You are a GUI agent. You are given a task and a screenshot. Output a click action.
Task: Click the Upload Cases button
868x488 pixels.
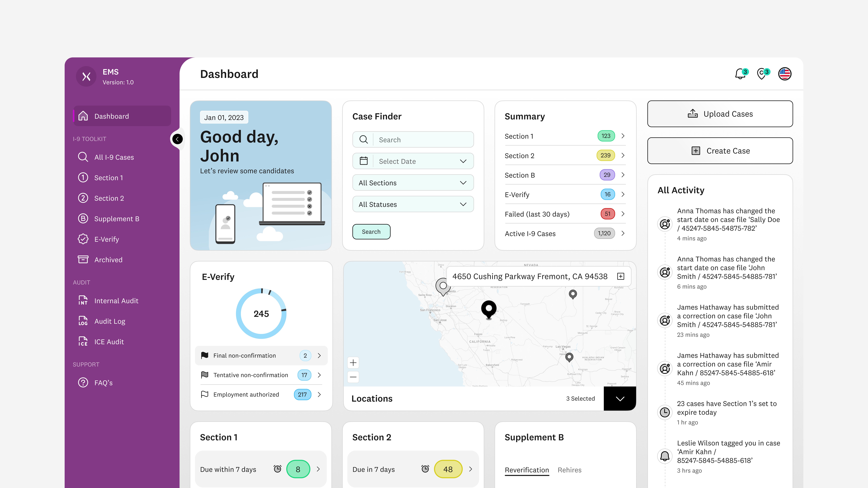tap(720, 114)
